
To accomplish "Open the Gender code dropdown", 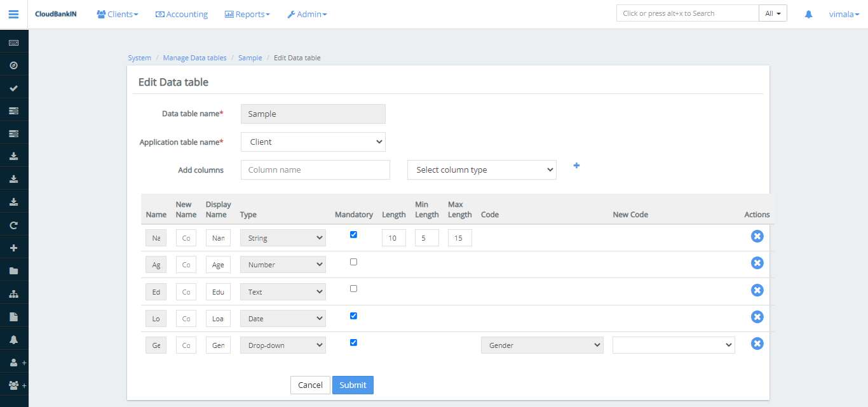I will pos(541,345).
